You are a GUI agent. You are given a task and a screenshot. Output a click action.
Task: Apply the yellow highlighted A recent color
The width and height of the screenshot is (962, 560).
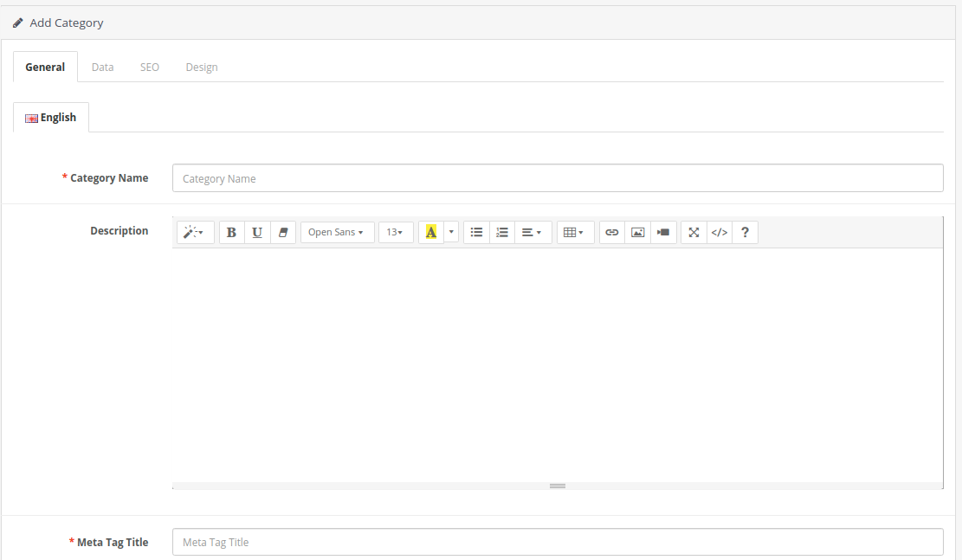tap(430, 233)
